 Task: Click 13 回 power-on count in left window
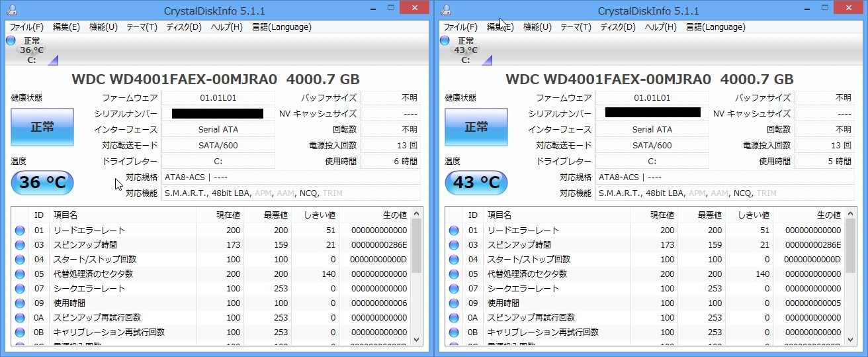coord(390,145)
